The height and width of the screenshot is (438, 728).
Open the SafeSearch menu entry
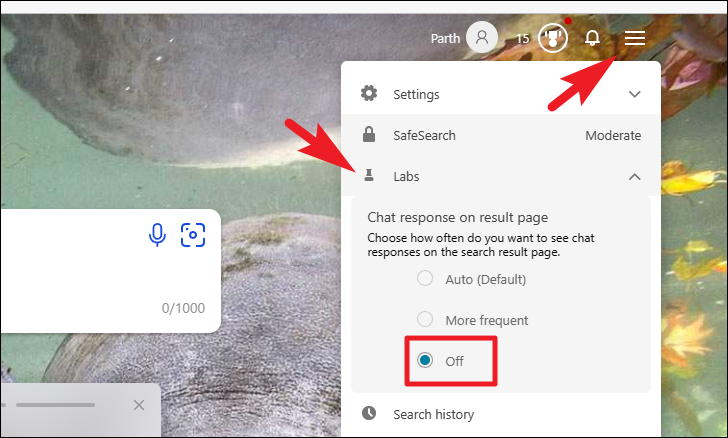[x=501, y=135]
